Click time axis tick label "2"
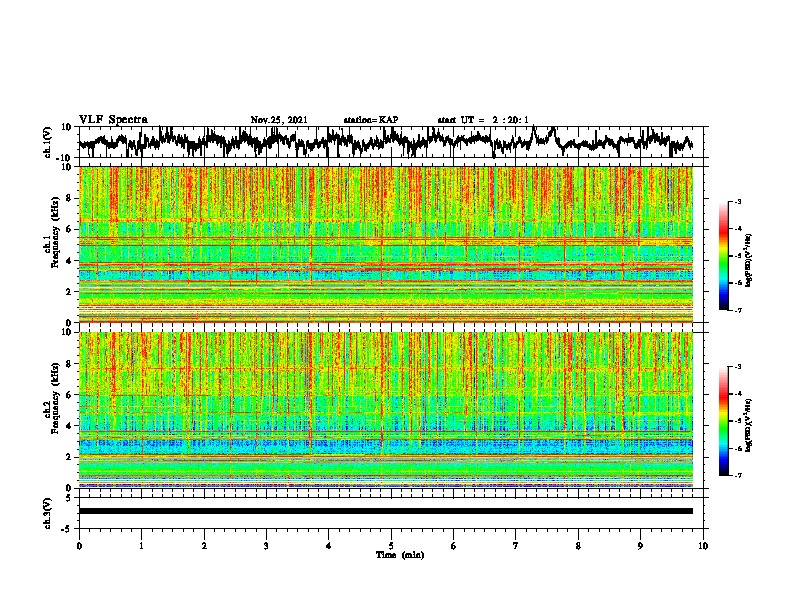The height and width of the screenshot is (612, 792). pyautogui.click(x=204, y=546)
